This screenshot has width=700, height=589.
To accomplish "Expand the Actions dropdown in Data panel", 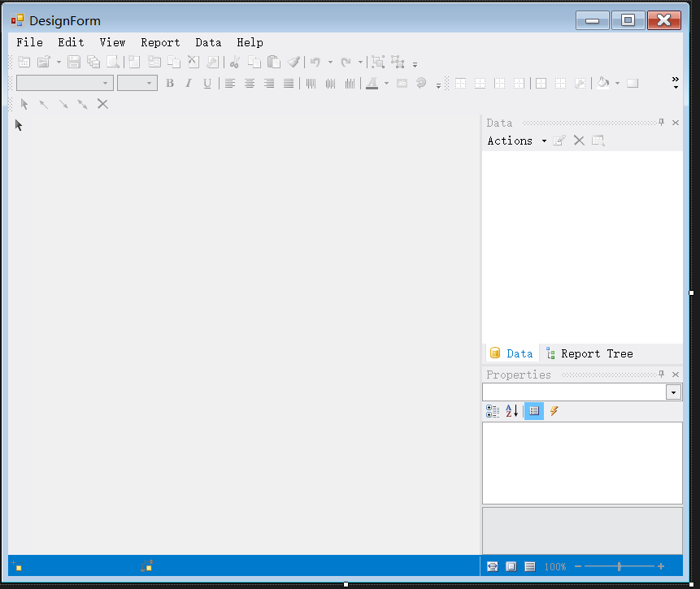I will [x=515, y=141].
